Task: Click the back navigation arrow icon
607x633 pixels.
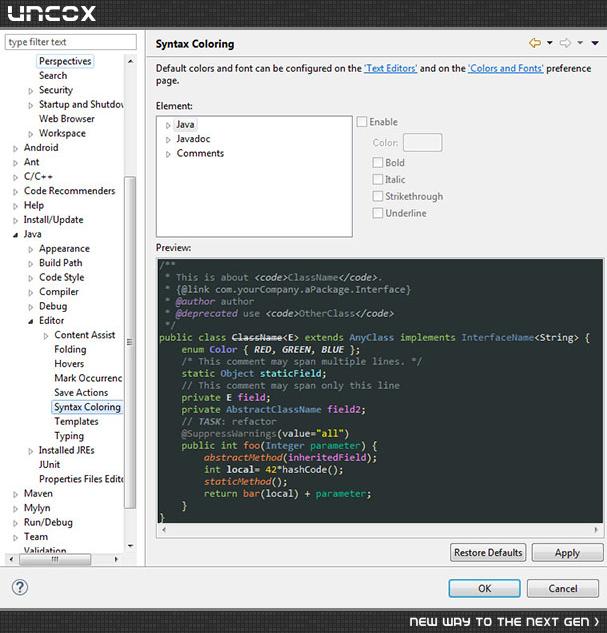Action: click(535, 43)
